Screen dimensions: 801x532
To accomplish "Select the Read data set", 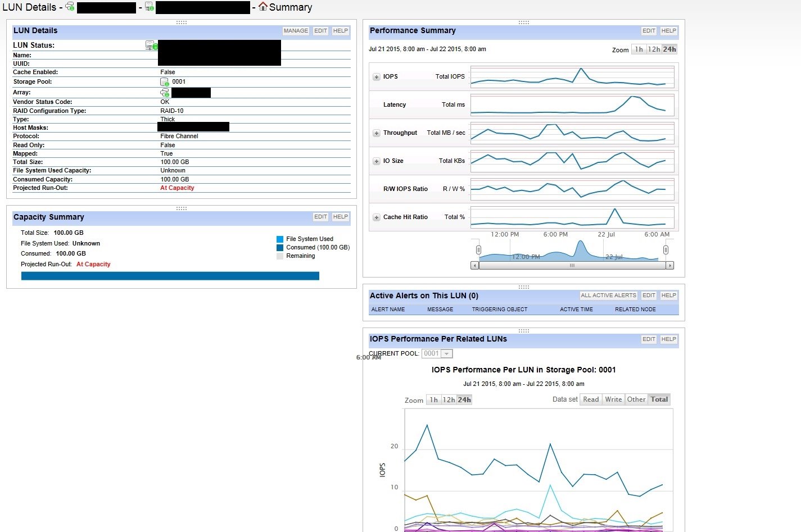I will click(x=591, y=399).
